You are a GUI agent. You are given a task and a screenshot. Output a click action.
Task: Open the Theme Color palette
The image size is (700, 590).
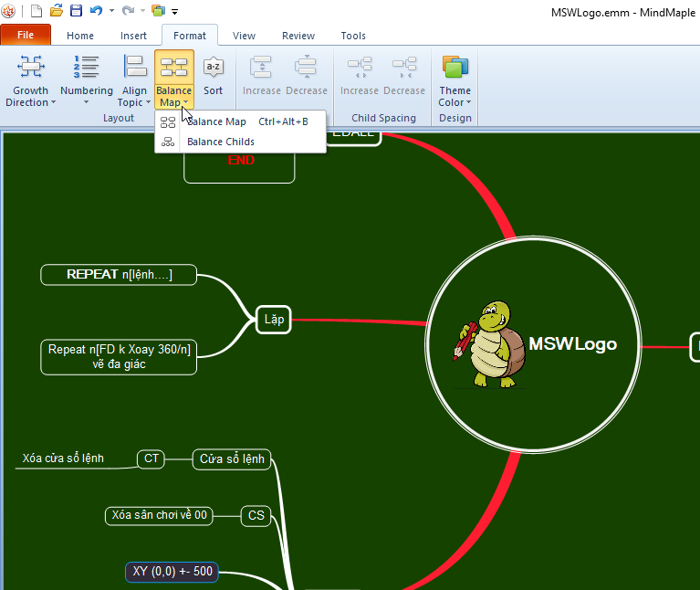(x=454, y=80)
